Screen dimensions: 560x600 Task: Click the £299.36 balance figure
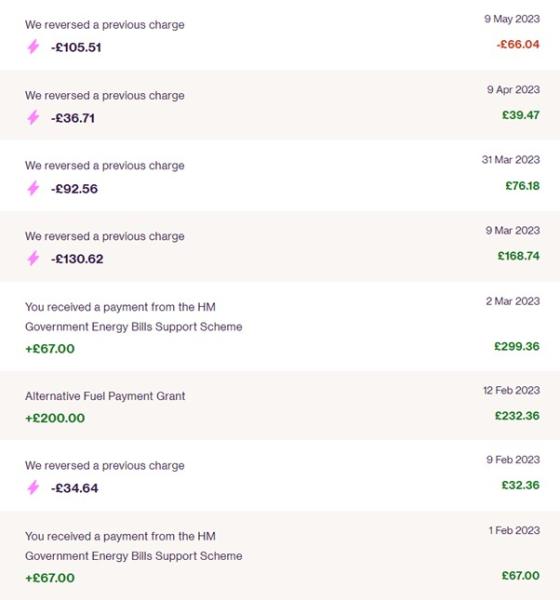[517, 346]
